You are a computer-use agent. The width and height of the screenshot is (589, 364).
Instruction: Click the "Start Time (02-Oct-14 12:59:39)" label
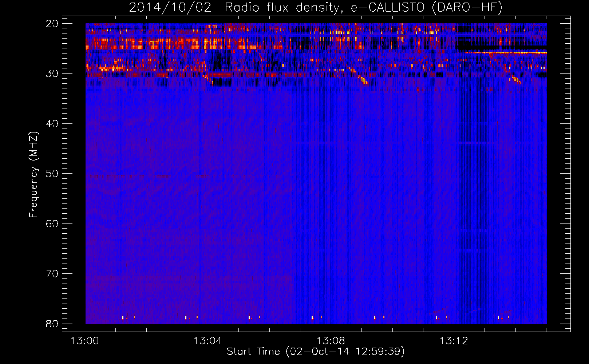316,351
